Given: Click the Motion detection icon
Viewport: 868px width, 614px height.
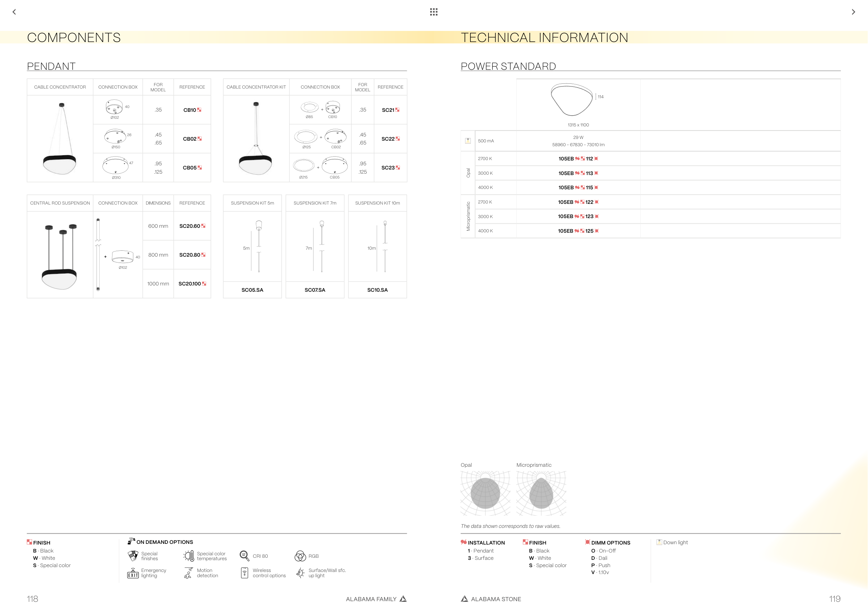Looking at the screenshot, I should point(188,573).
